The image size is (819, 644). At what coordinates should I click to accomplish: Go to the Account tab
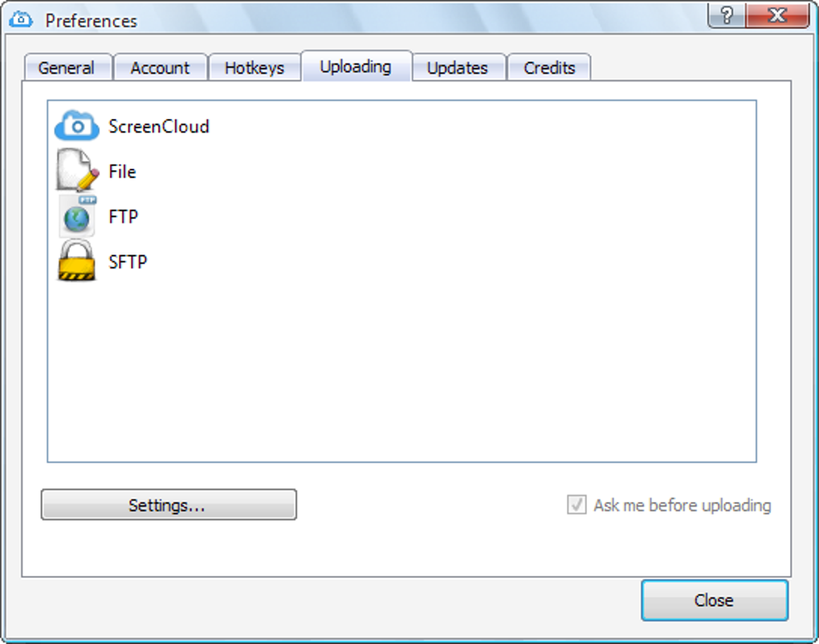coord(160,67)
